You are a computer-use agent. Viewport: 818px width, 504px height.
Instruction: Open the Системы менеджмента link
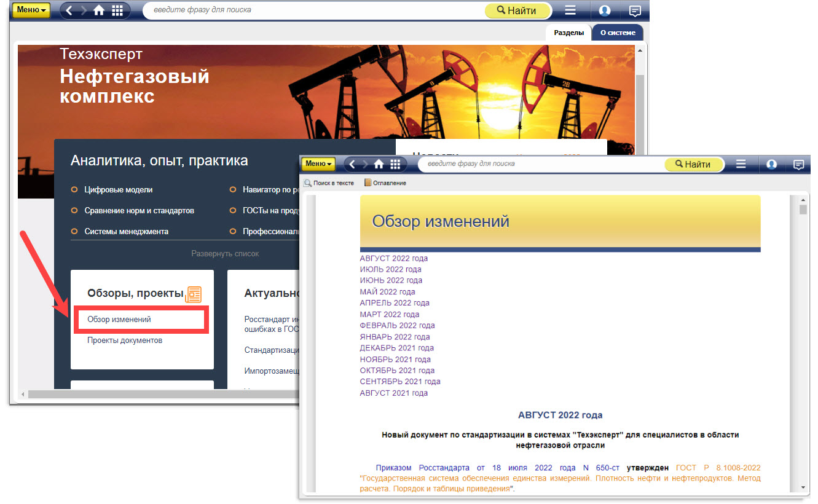tap(127, 232)
